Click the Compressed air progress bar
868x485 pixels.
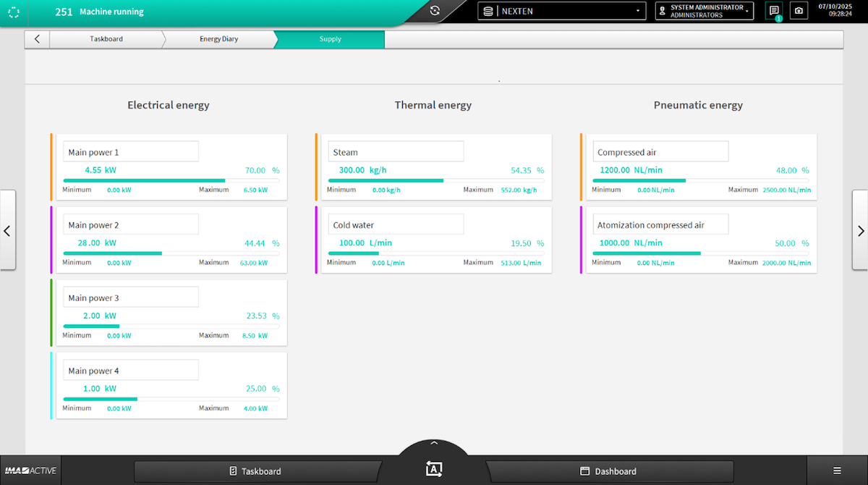[x=701, y=180]
